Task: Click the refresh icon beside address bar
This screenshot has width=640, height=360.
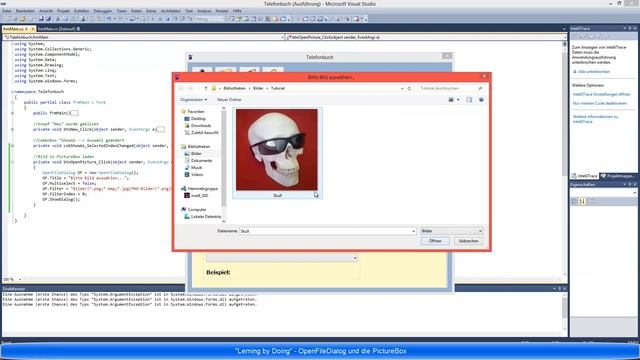Action: click(x=409, y=88)
